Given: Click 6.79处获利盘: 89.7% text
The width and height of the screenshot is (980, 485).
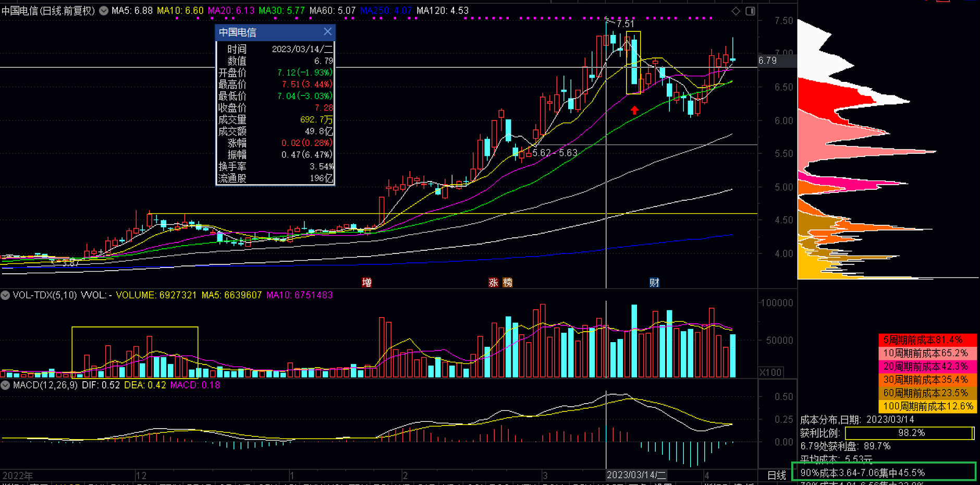Looking at the screenshot, I should point(845,446).
